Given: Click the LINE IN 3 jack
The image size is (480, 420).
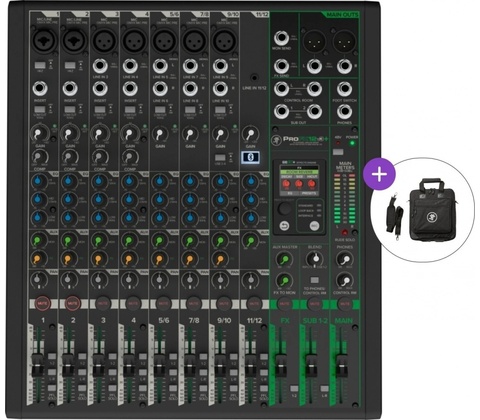Looking at the screenshot, I should pyautogui.click(x=100, y=66).
